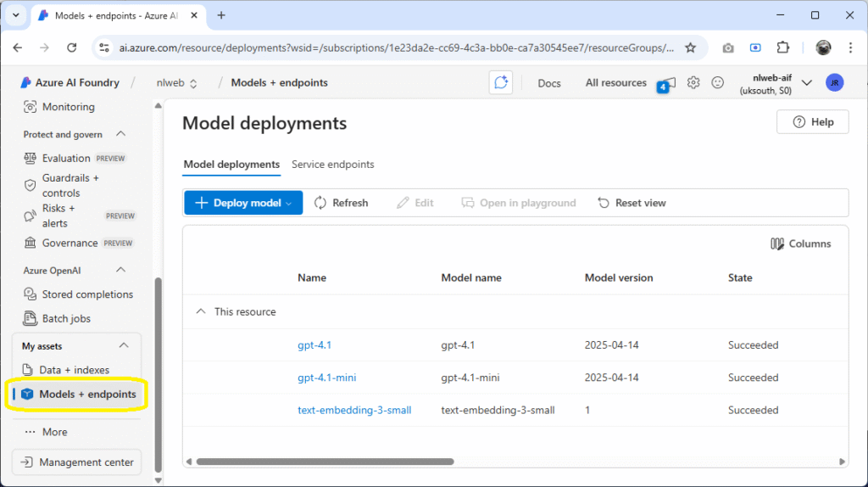
Task: Click the table horizontal scrollbar thumb
Action: [x=325, y=462]
